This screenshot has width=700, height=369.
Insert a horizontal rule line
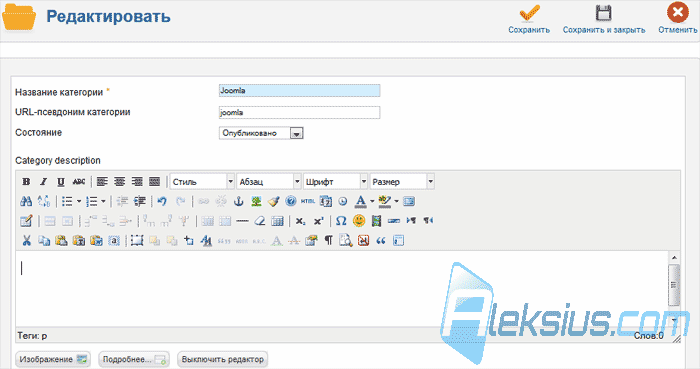click(242, 221)
